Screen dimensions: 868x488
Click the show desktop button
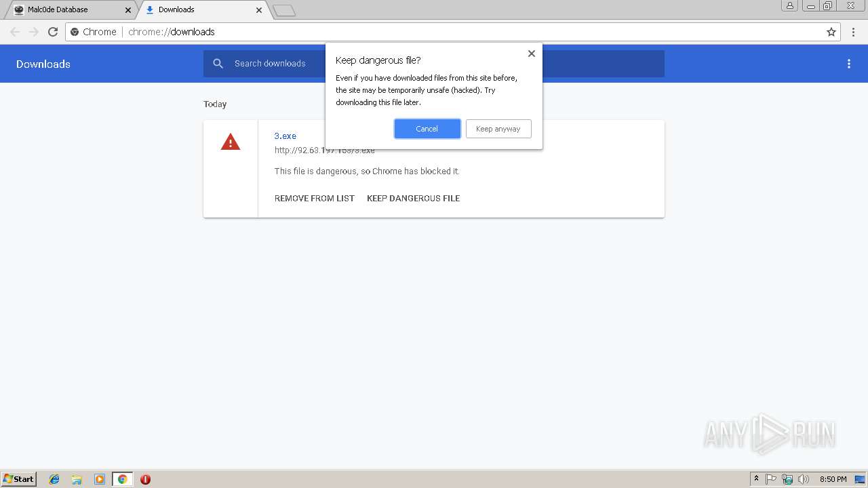(860, 479)
